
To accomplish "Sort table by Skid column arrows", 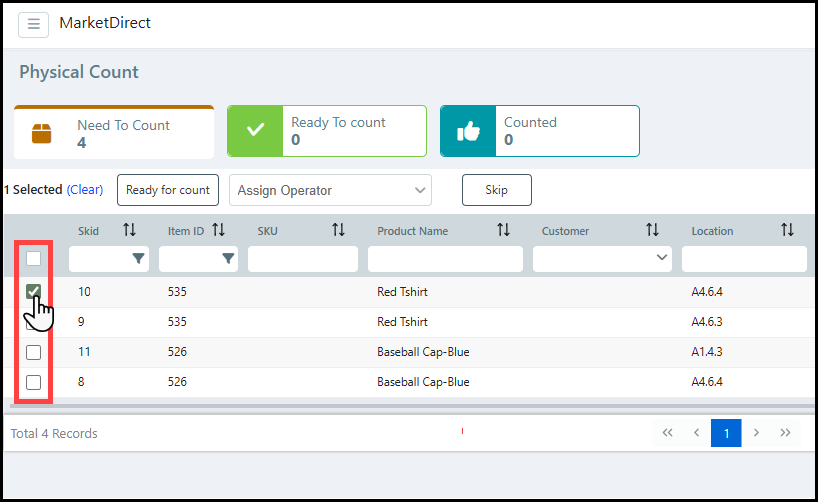I will coord(129,231).
